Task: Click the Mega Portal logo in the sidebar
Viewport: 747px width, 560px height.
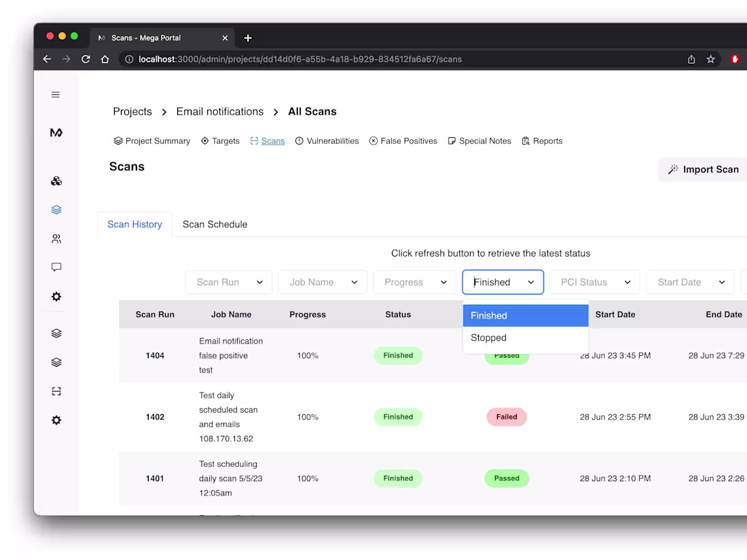Action: [56, 132]
